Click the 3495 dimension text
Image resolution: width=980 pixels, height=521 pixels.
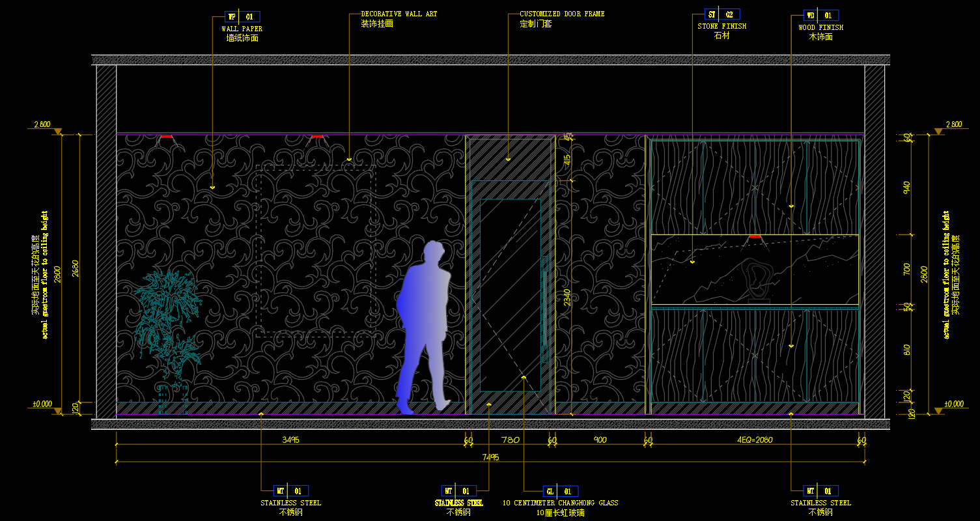(x=290, y=440)
